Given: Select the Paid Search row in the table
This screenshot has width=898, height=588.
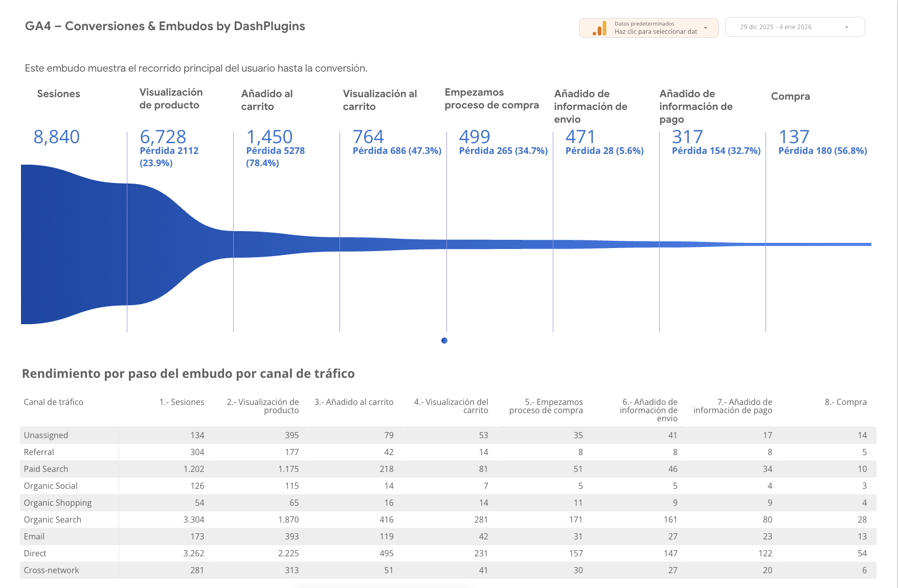Looking at the screenshot, I should point(46,469).
